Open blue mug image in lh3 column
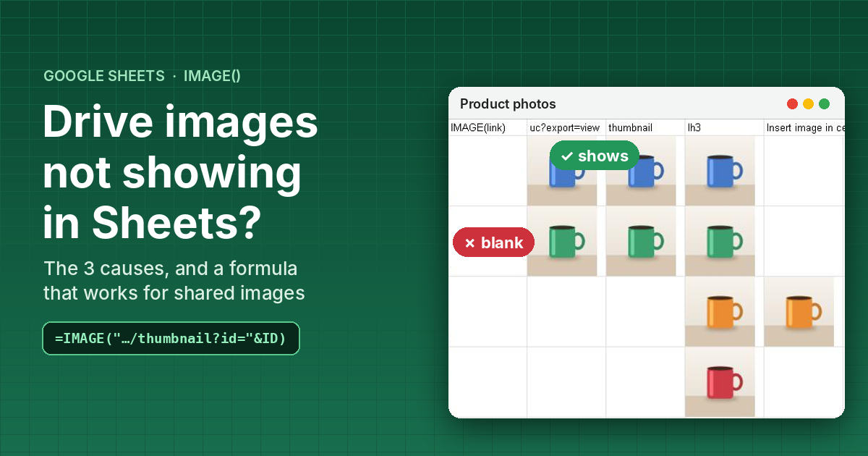This screenshot has height=456, width=868. 720,171
